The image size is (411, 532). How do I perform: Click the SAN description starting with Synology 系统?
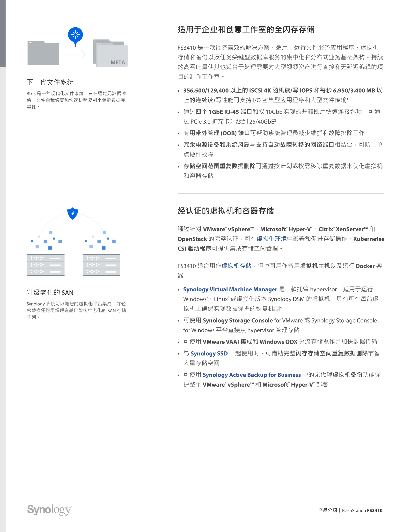pos(76,310)
